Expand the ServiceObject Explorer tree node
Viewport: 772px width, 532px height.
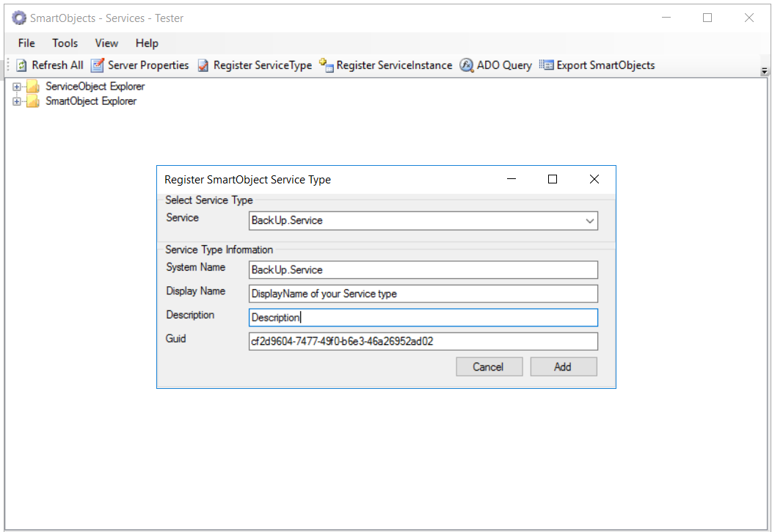[17, 87]
